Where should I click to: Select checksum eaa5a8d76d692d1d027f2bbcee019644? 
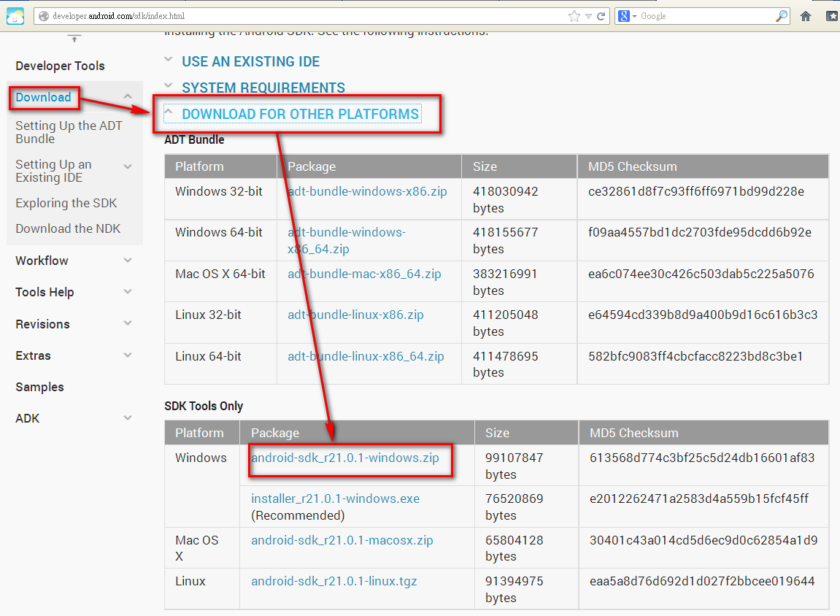click(x=702, y=581)
